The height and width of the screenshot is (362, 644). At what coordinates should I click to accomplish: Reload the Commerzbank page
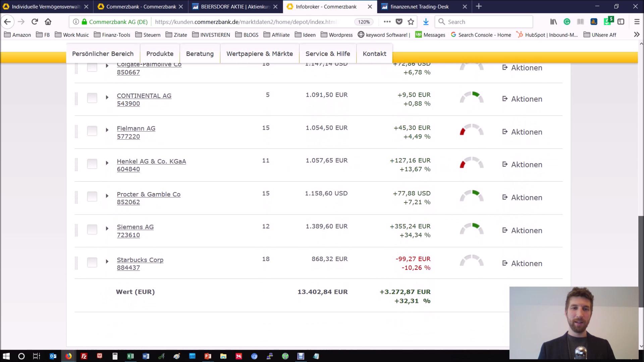(35, 22)
